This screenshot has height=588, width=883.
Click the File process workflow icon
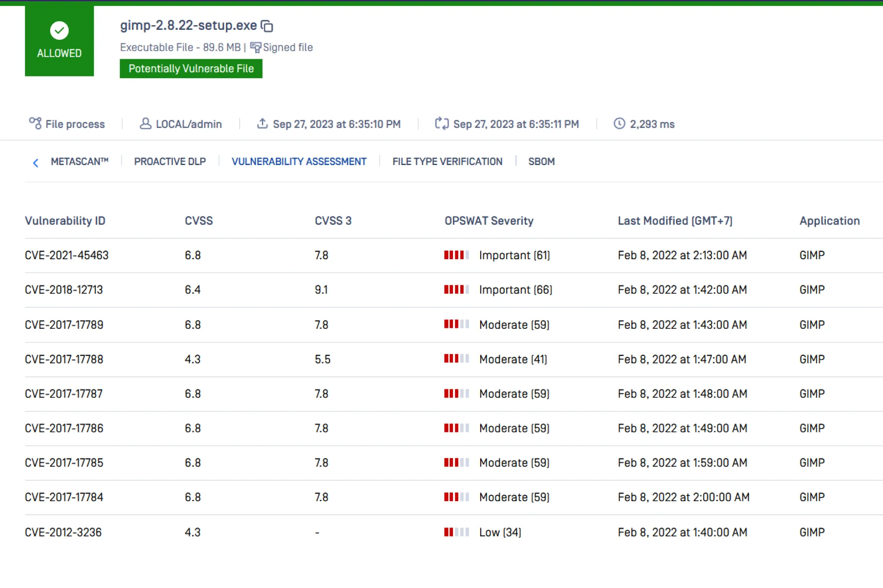(35, 124)
